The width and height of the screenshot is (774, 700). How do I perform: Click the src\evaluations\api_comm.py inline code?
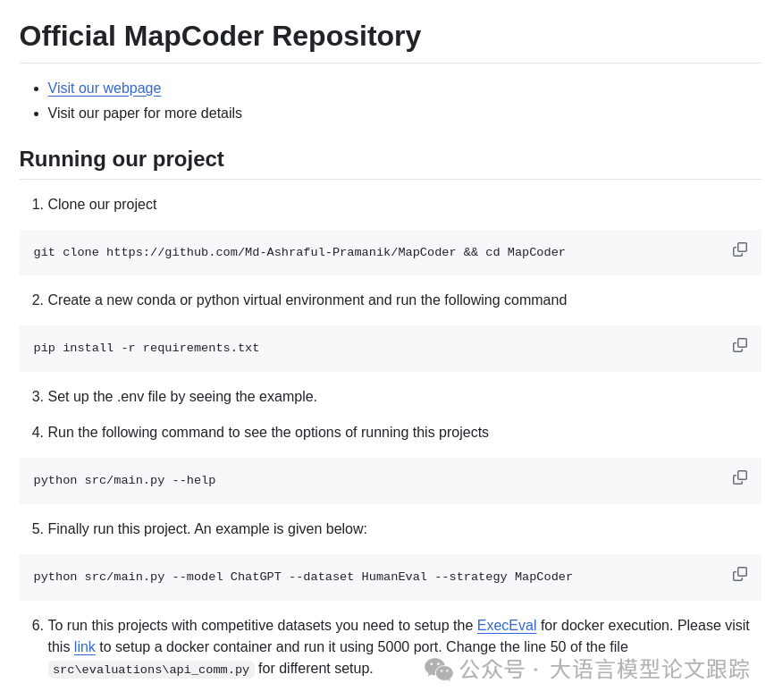pyautogui.click(x=151, y=670)
